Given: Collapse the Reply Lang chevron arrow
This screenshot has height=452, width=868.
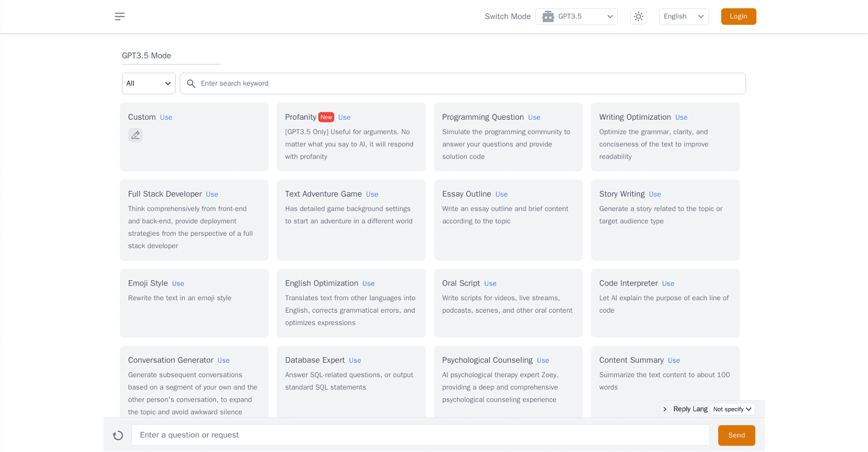Looking at the screenshot, I should tap(665, 409).
